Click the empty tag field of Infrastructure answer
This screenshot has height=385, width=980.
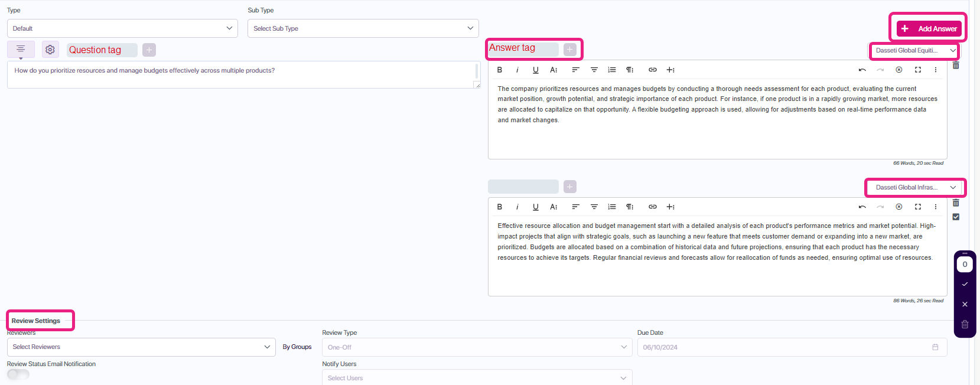[523, 187]
